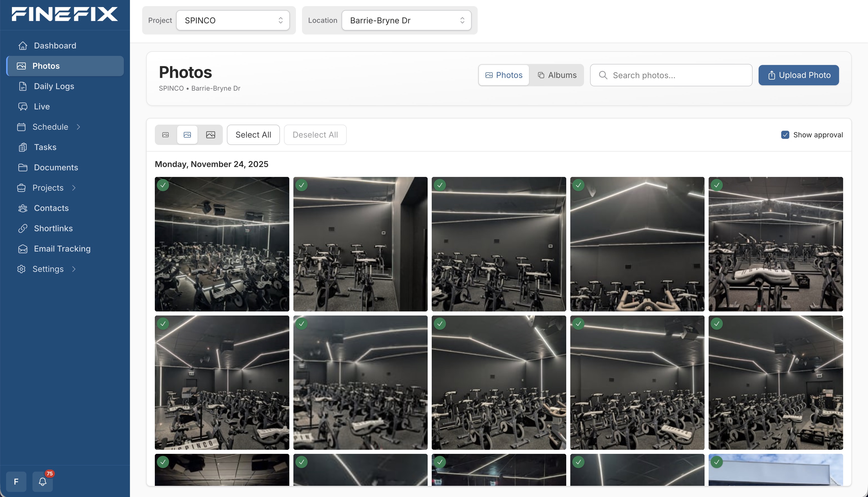Click the Select All button
Screen dimensions: 868x497
[253, 135]
